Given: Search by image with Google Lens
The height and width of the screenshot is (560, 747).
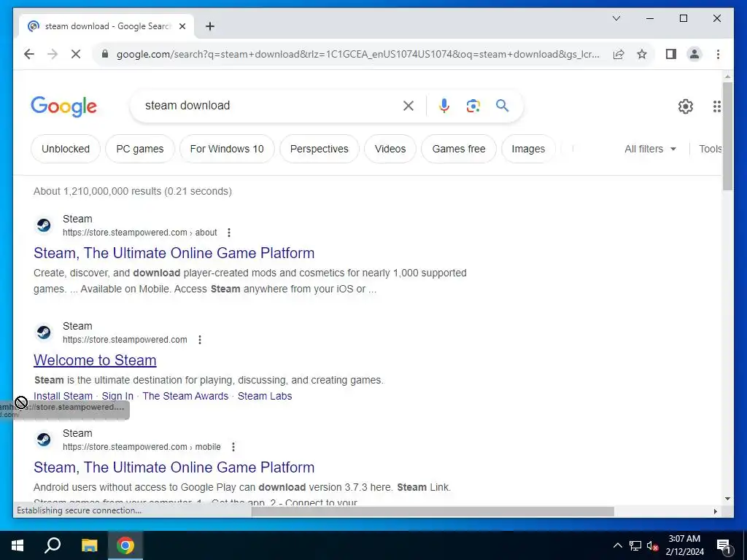Looking at the screenshot, I should [473, 106].
